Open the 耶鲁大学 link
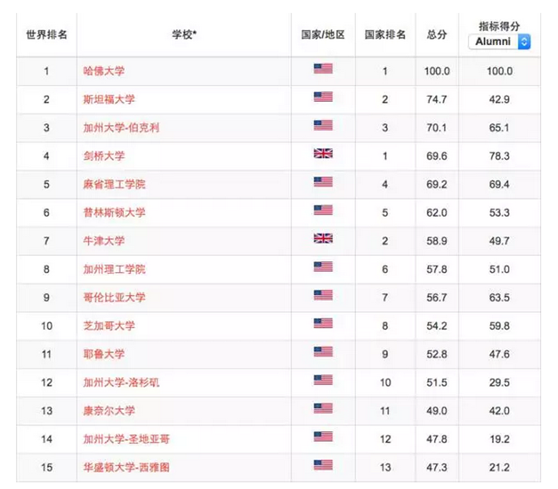The width and height of the screenshot is (558, 489). click(x=104, y=354)
